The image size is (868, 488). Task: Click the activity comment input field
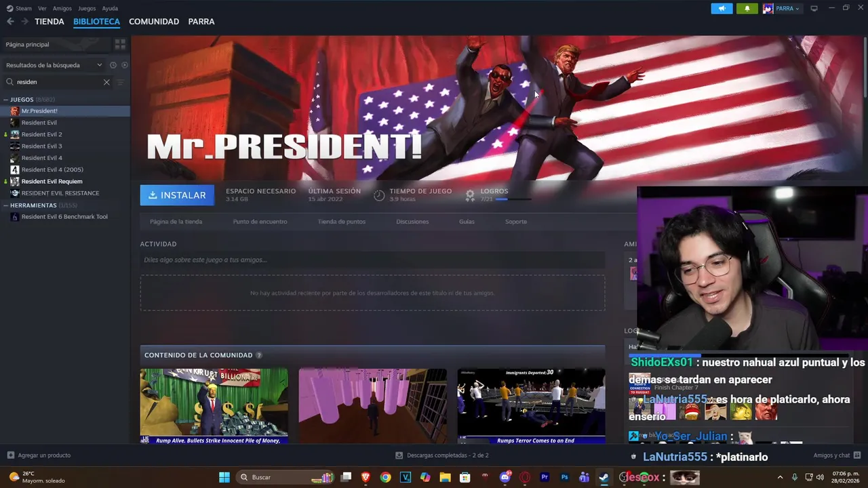coord(372,260)
